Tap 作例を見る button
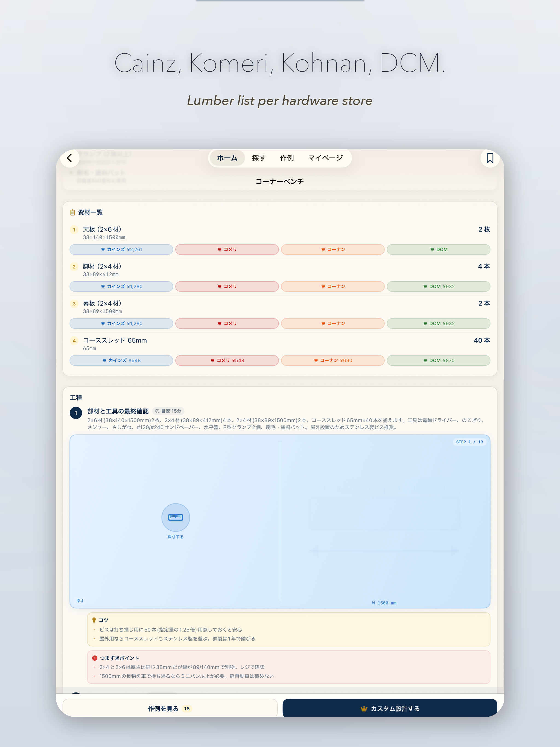 pos(170,708)
